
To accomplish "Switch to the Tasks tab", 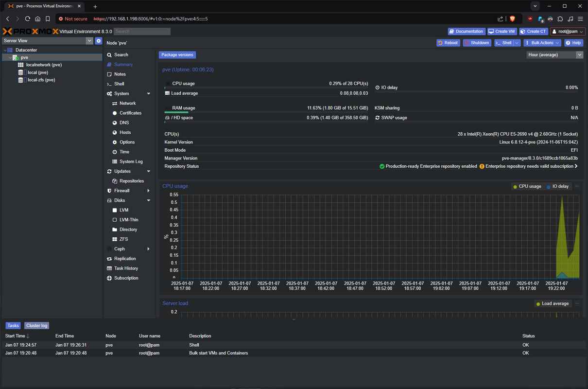I will click(x=13, y=326).
